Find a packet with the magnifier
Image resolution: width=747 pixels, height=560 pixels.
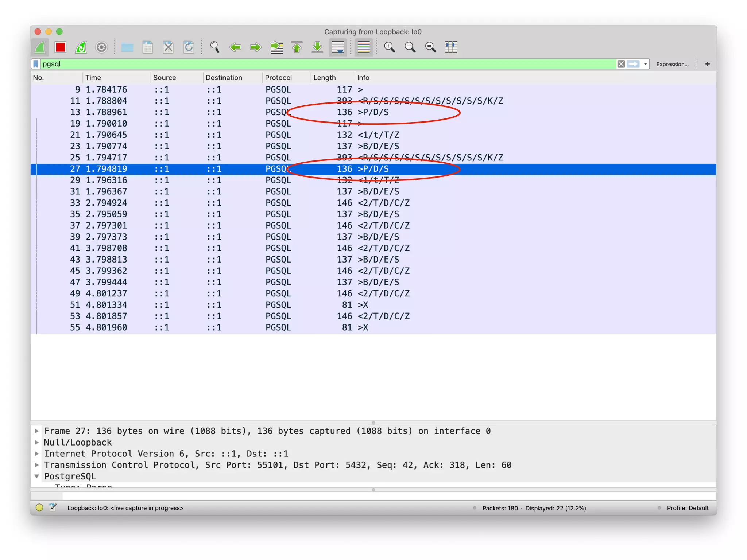[x=215, y=47]
